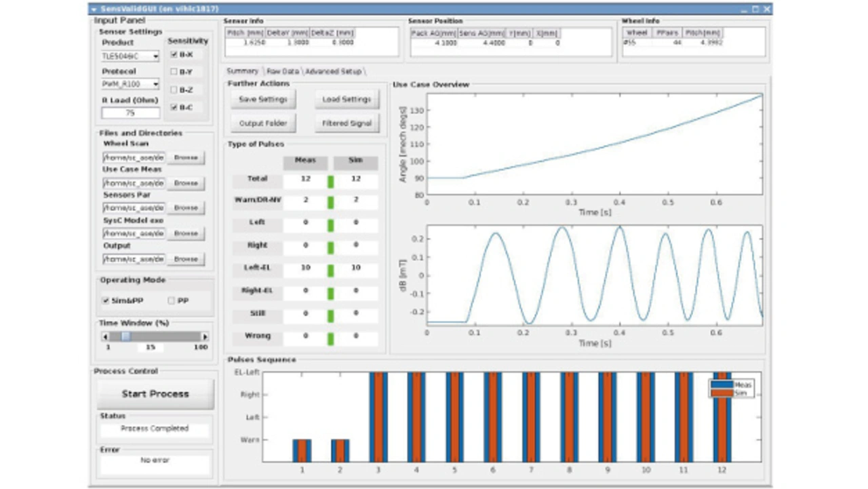The image size is (868, 489).
Task: Browse for the Wheel Scan file
Action: [x=185, y=157]
